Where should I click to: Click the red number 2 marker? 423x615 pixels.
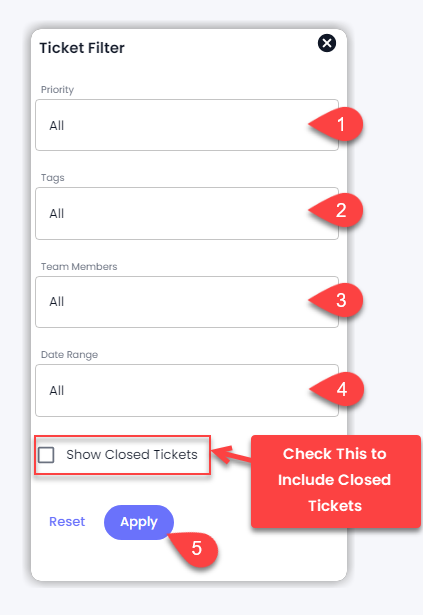coord(337,210)
